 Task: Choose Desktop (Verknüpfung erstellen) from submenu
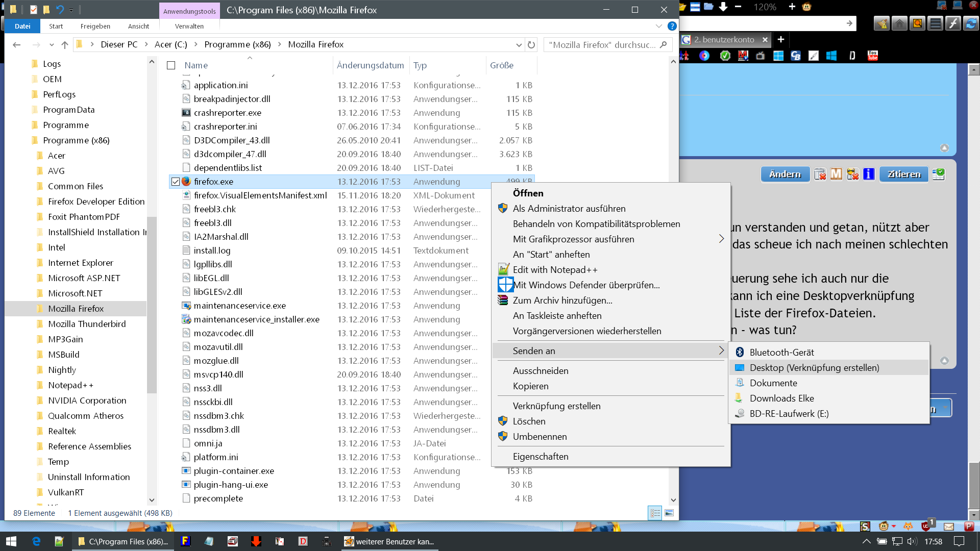(x=814, y=368)
